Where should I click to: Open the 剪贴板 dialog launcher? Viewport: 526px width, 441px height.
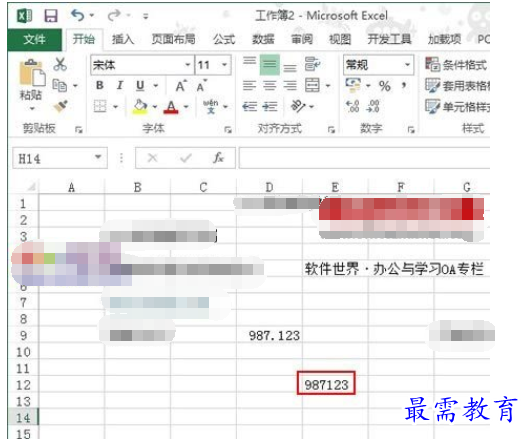[79, 129]
